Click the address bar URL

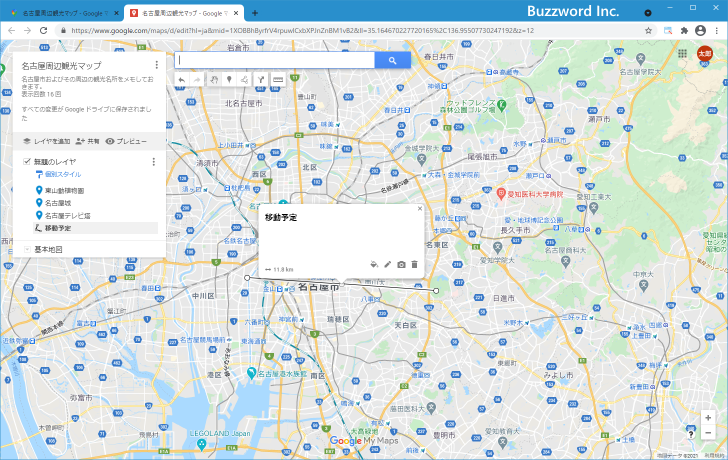(302, 31)
